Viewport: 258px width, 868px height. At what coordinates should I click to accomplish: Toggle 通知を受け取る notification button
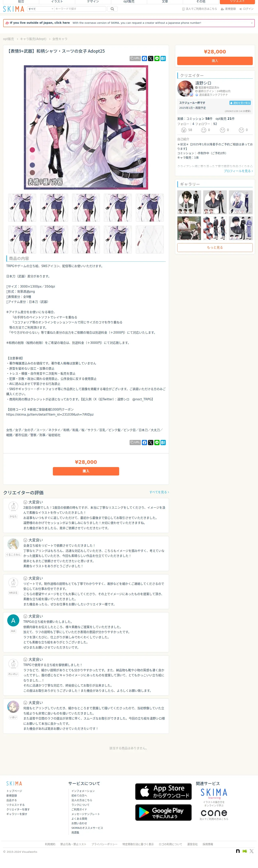click(x=240, y=103)
